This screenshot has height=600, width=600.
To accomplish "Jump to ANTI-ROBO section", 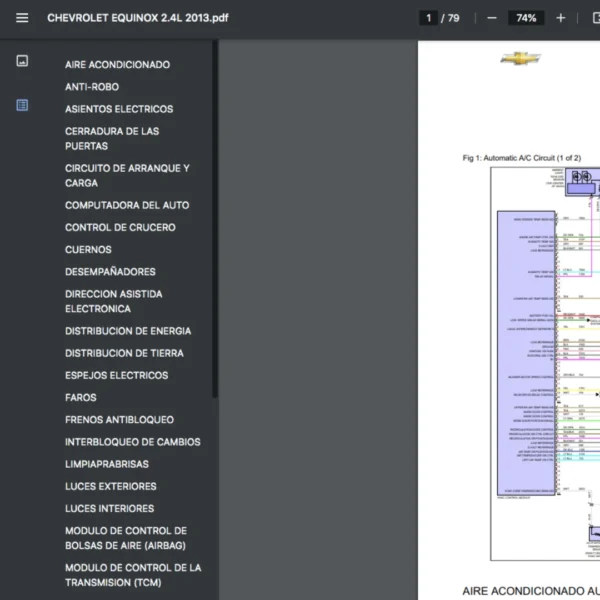I will pyautogui.click(x=92, y=87).
